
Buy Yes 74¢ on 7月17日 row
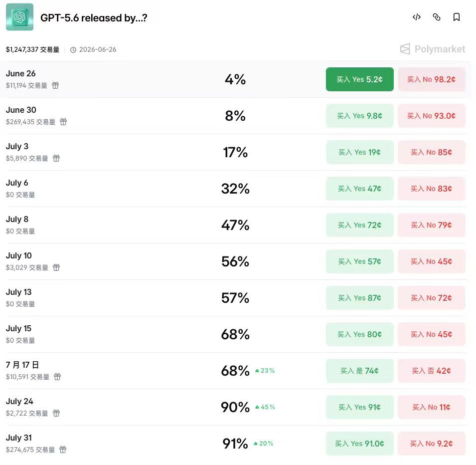360,371
